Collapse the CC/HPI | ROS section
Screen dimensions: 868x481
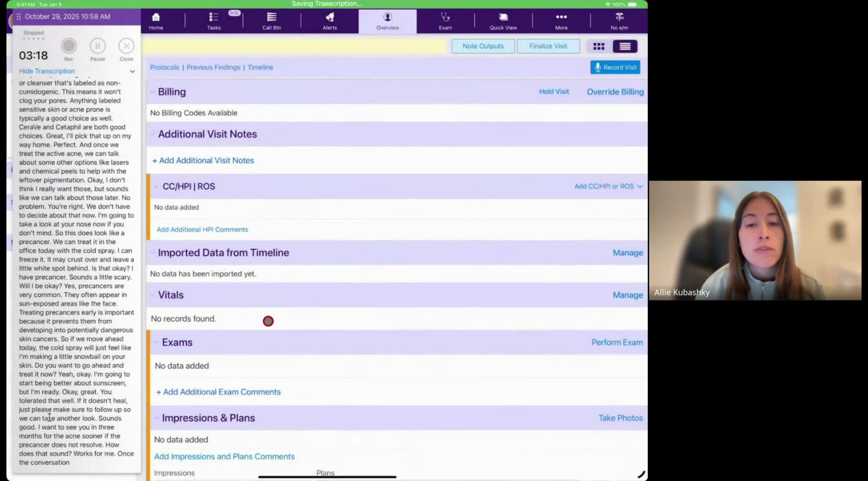156,186
